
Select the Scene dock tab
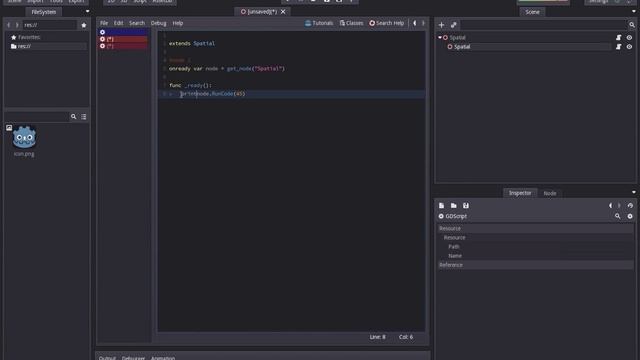pyautogui.click(x=532, y=12)
